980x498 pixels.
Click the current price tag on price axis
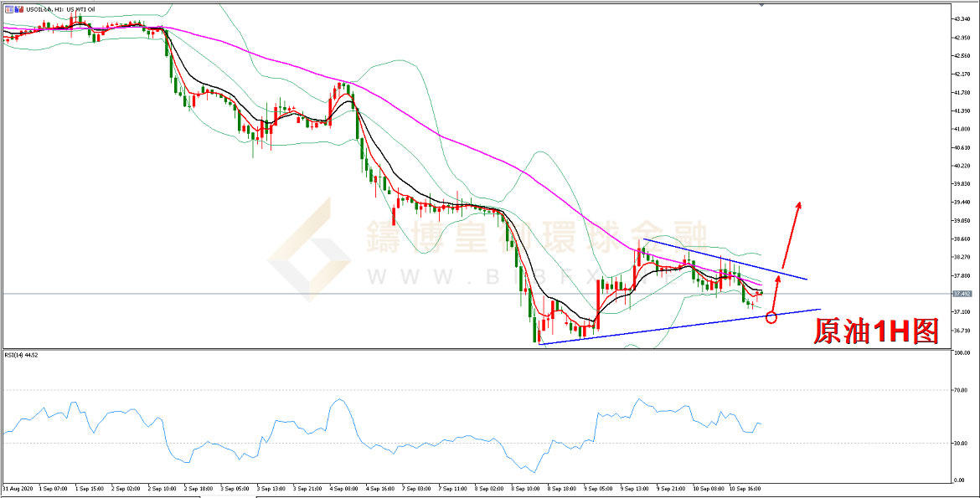click(962, 294)
